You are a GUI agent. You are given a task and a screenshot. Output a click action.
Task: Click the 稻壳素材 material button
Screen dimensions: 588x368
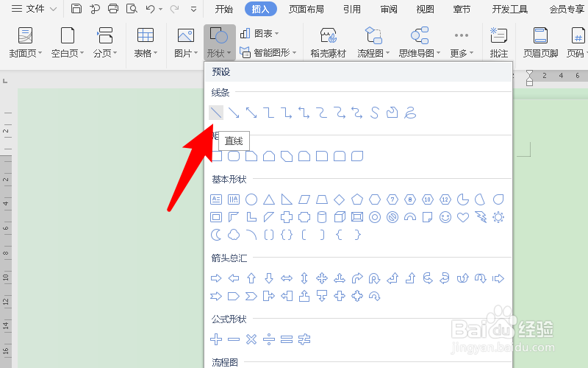pyautogui.click(x=328, y=43)
